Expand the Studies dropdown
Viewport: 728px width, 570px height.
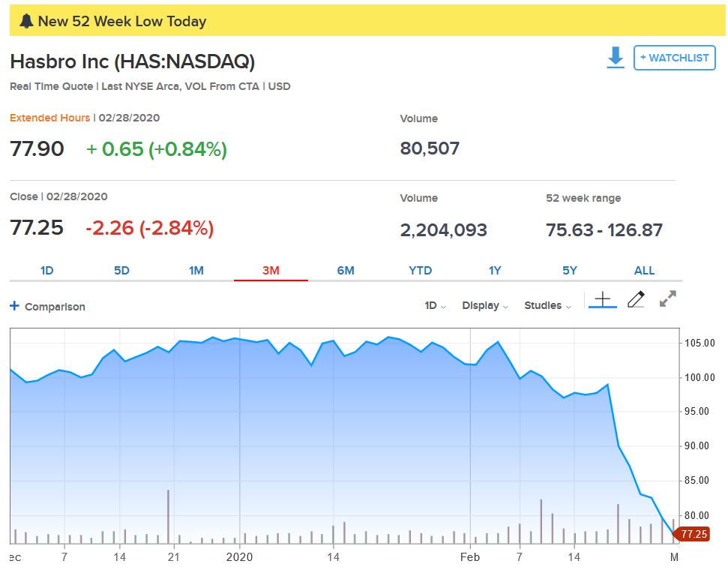click(x=547, y=306)
